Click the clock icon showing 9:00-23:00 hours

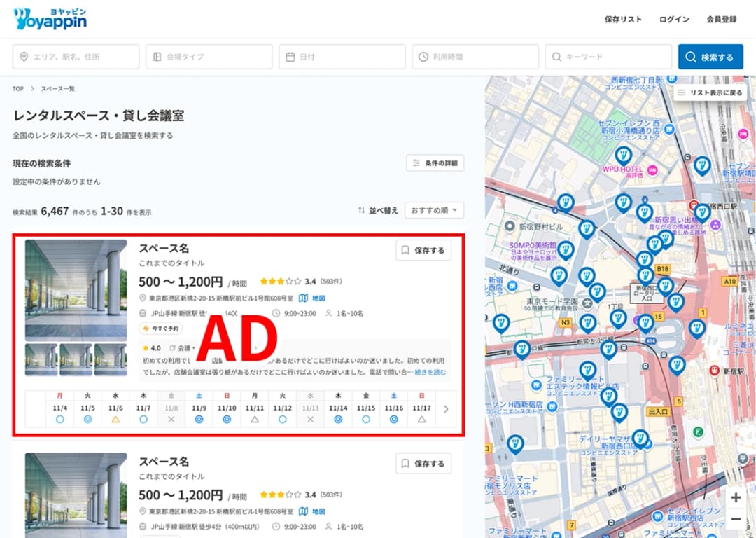(x=275, y=313)
